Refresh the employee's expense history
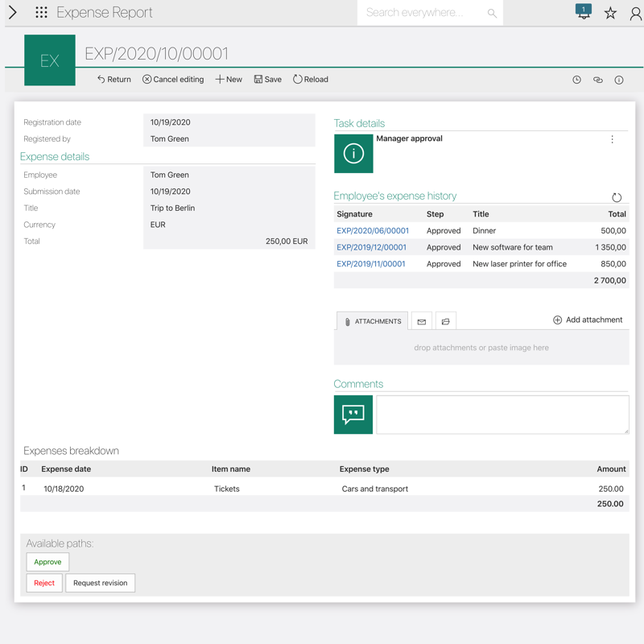The height and width of the screenshot is (644, 644). [617, 197]
